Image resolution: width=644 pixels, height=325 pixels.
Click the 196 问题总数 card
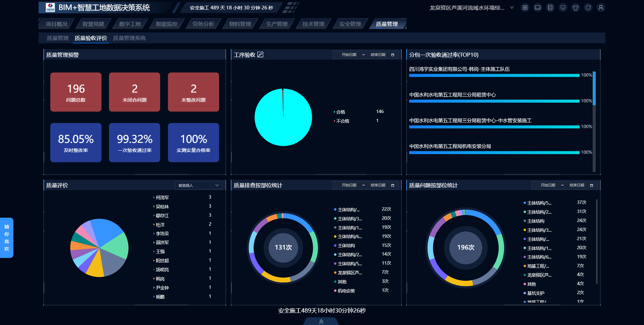point(76,92)
